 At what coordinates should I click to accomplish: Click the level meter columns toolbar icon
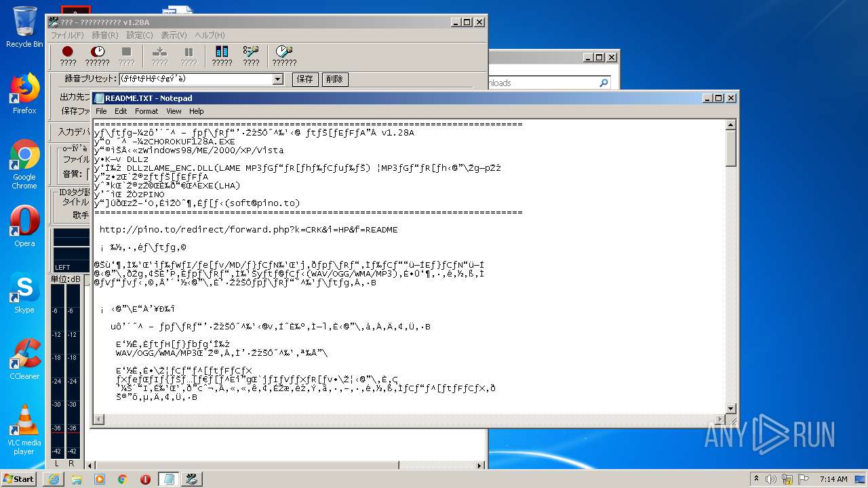click(x=222, y=52)
